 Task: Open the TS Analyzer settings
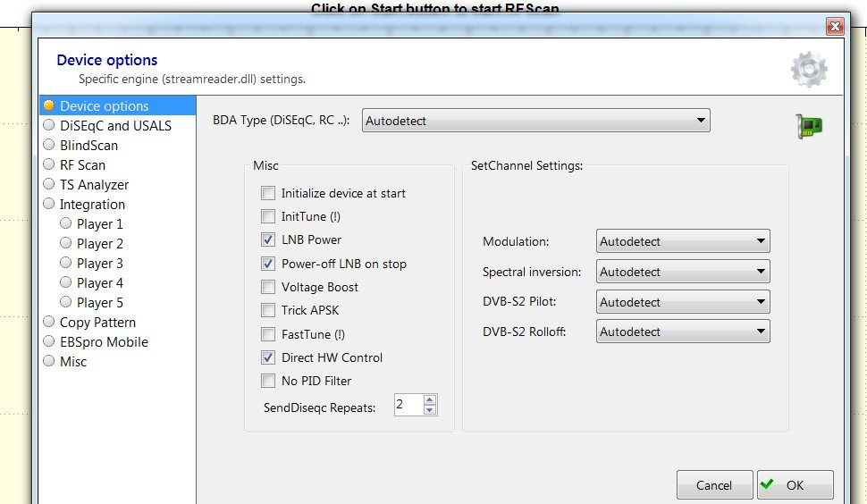pyautogui.click(x=94, y=185)
